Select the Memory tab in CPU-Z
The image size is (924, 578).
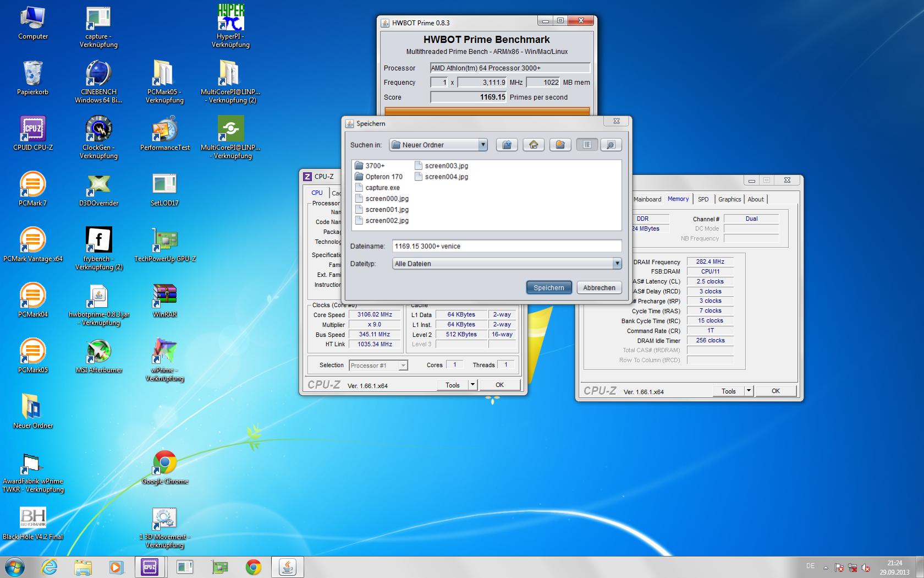pos(678,199)
